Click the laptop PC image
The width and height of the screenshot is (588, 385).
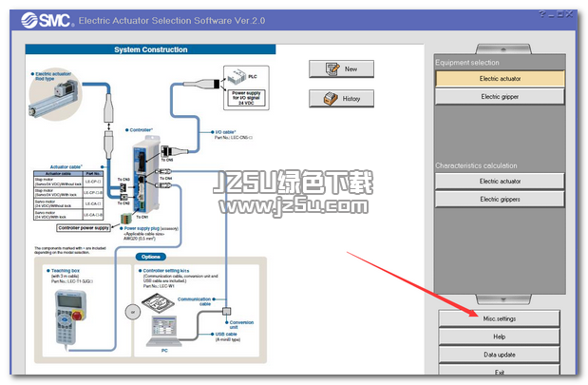[164, 332]
